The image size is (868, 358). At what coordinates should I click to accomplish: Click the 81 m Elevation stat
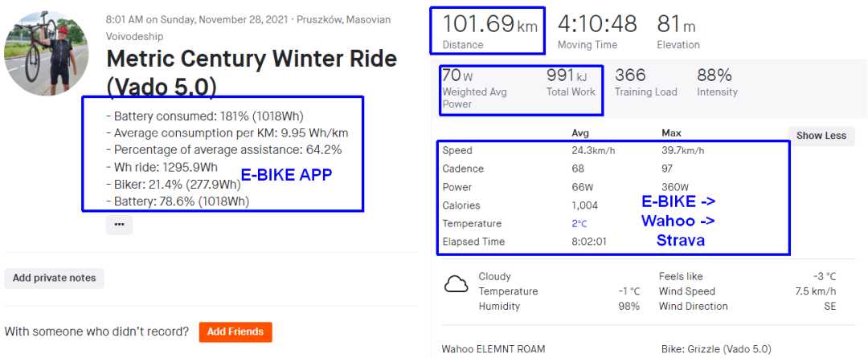(x=678, y=30)
